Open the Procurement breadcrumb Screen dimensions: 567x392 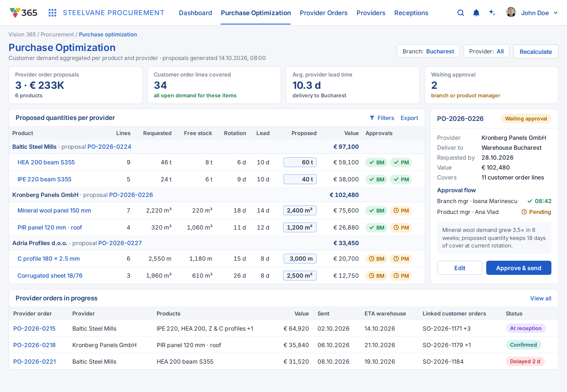click(x=57, y=34)
